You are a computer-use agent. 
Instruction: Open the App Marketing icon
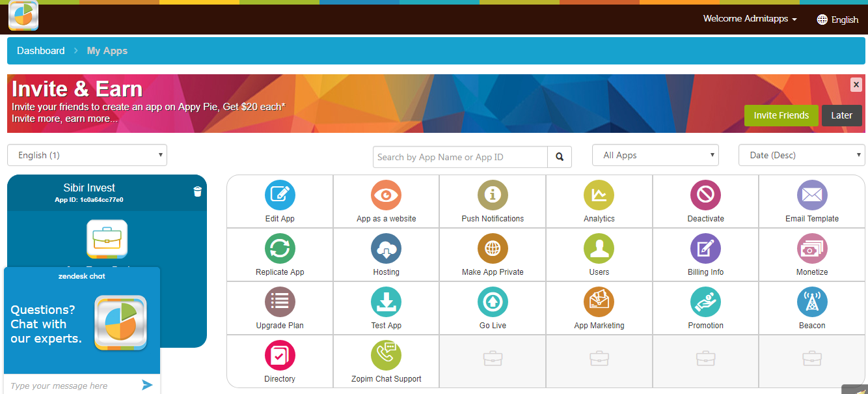[599, 302]
